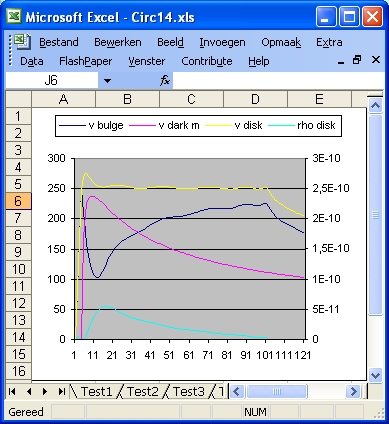389x424 pixels.
Task: Click the v disk legend entry
Action: 233,125
